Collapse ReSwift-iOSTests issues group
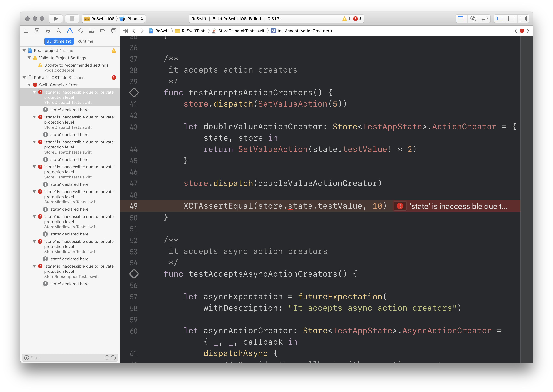 click(24, 78)
